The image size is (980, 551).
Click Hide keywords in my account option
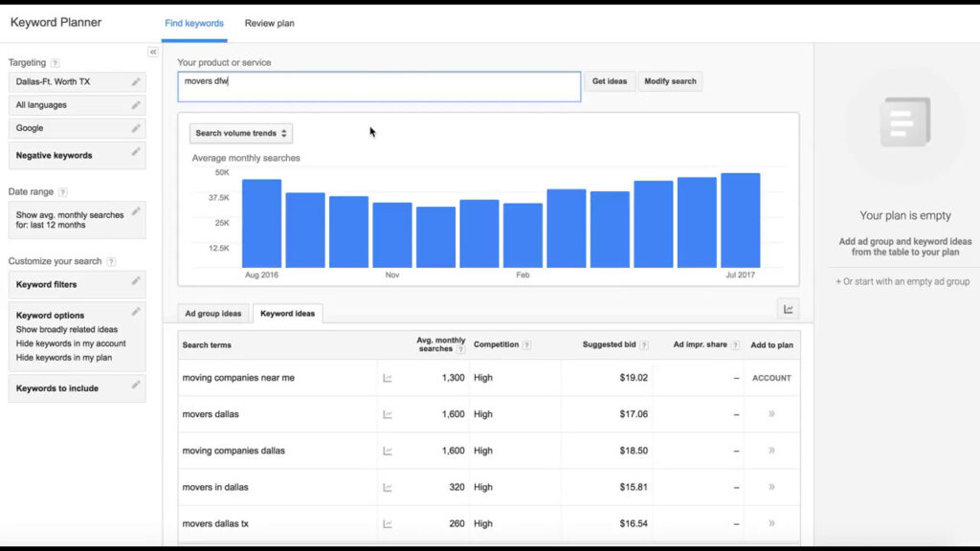point(71,343)
